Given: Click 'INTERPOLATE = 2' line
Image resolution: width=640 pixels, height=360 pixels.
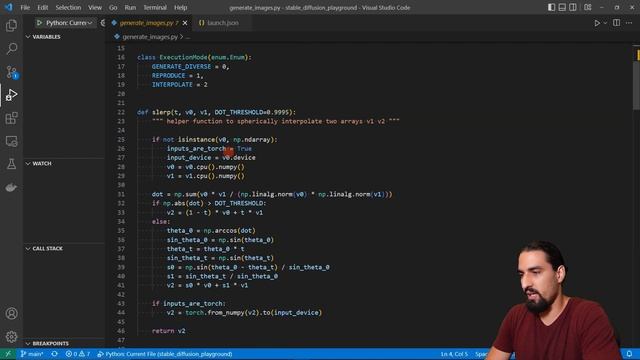Looking at the screenshot, I should tap(180, 84).
